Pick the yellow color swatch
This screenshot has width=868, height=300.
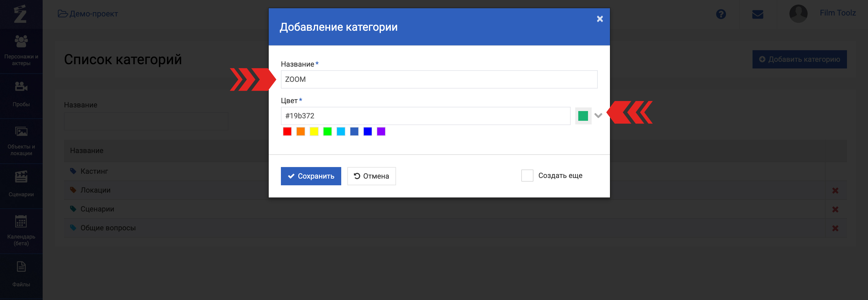[314, 131]
